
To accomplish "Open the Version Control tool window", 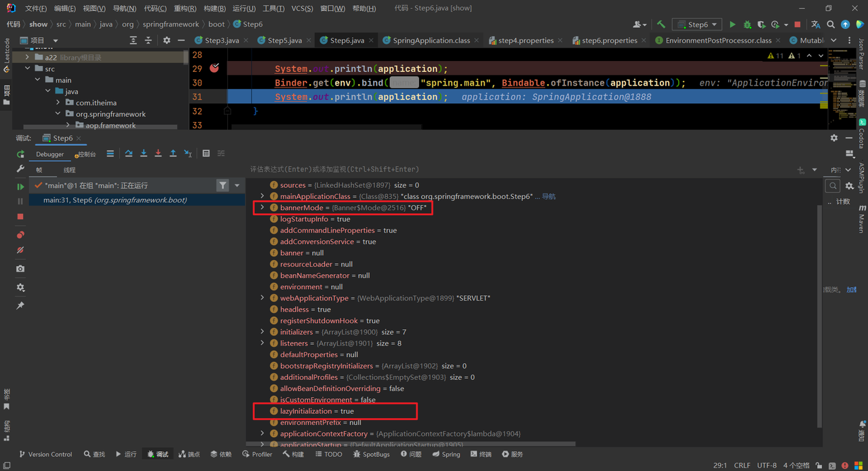I will [45, 454].
